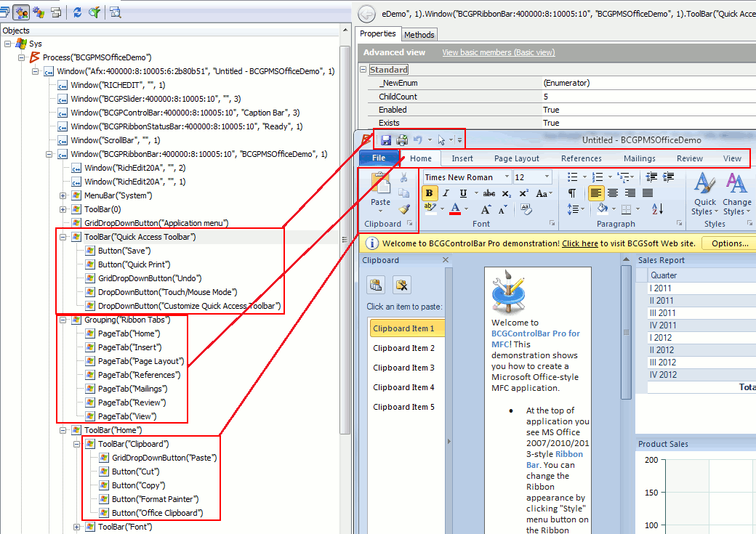Screen dimensions: 756x534
Task: Click the "Click here" link in caption bar
Action: point(579,244)
